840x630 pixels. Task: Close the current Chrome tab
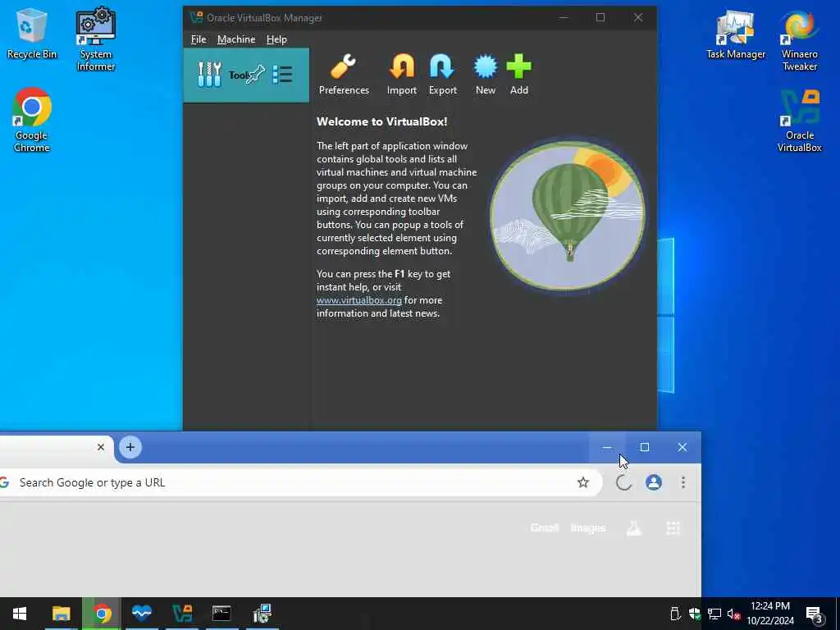pos(101,447)
